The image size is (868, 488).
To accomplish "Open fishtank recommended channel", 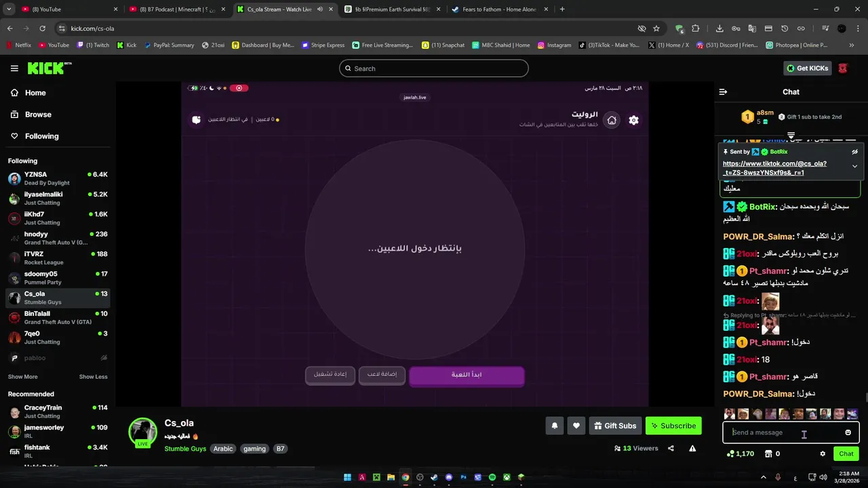I will click(x=58, y=451).
